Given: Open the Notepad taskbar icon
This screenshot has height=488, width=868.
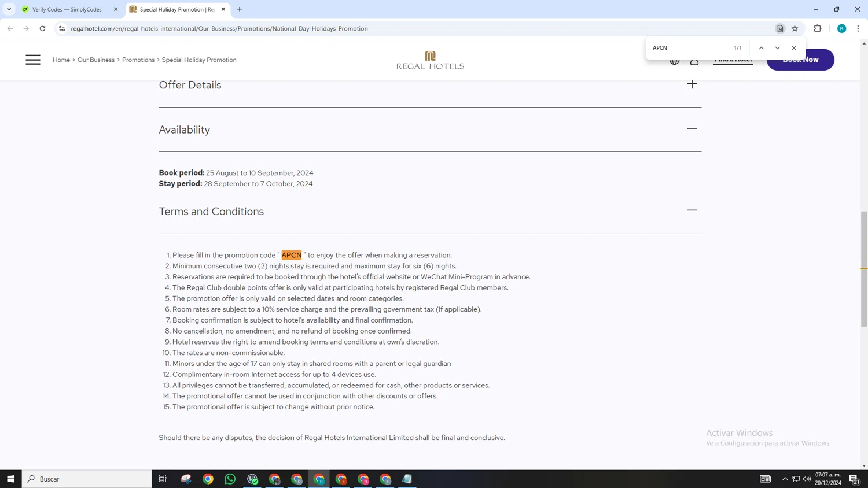Looking at the screenshot, I should tap(407, 479).
